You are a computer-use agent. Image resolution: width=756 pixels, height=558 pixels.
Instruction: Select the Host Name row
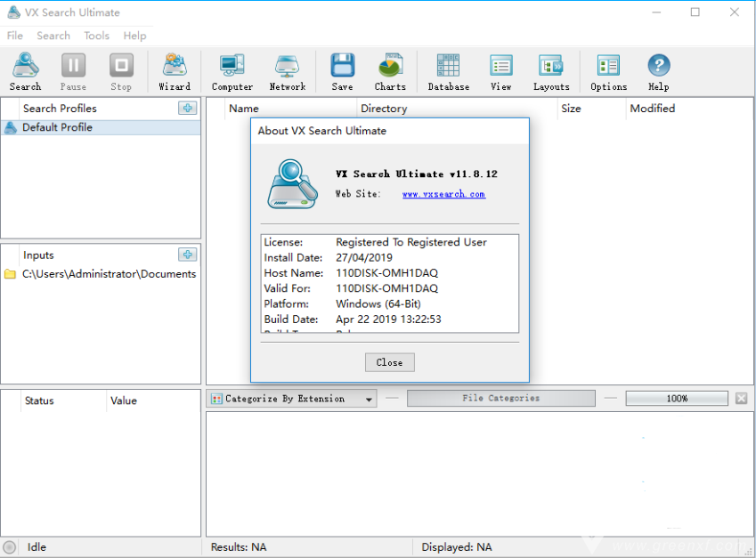tap(389, 272)
